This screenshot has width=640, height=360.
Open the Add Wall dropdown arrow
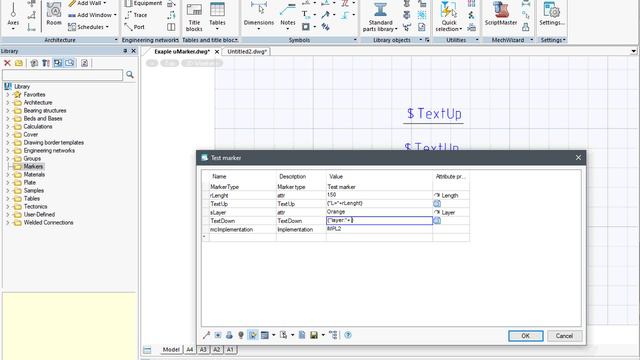105,3
